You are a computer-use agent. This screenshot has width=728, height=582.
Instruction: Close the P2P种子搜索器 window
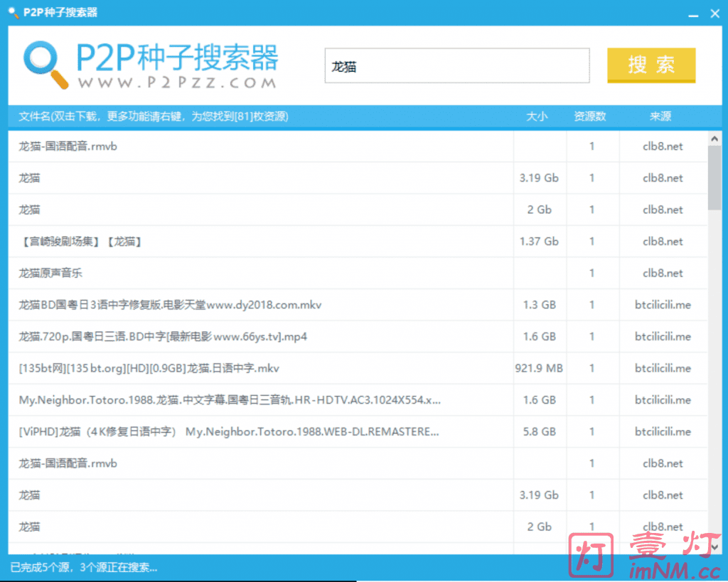(714, 13)
